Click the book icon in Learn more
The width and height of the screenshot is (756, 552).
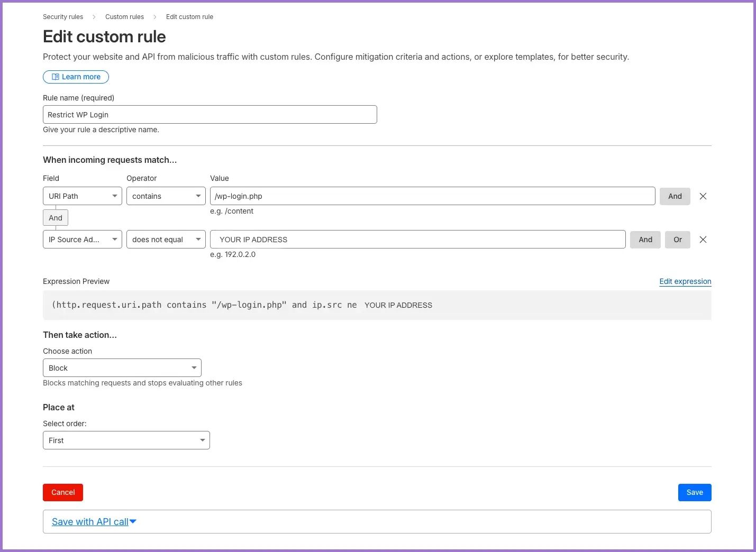pos(56,77)
